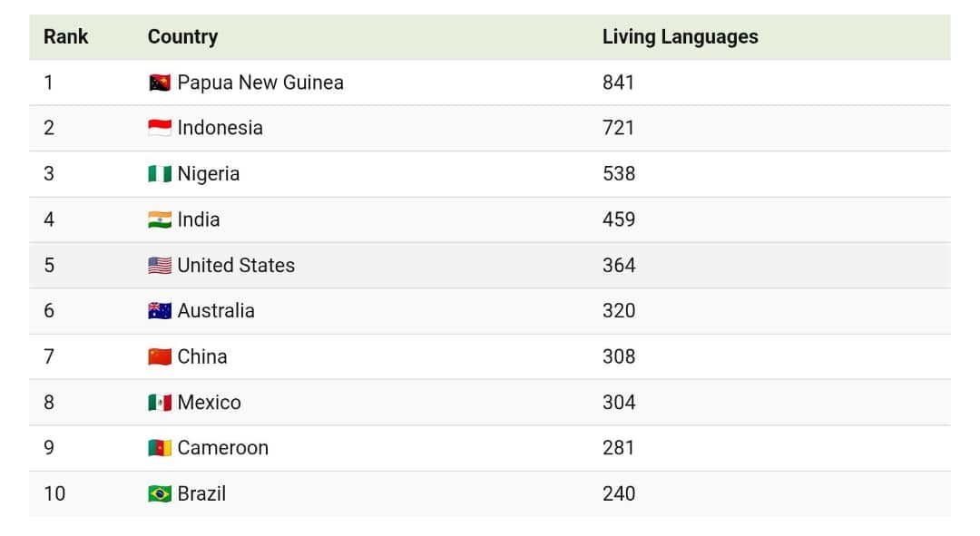Image resolution: width=980 pixels, height=536 pixels.
Task: Click the Australia flag icon
Action: pos(160,311)
